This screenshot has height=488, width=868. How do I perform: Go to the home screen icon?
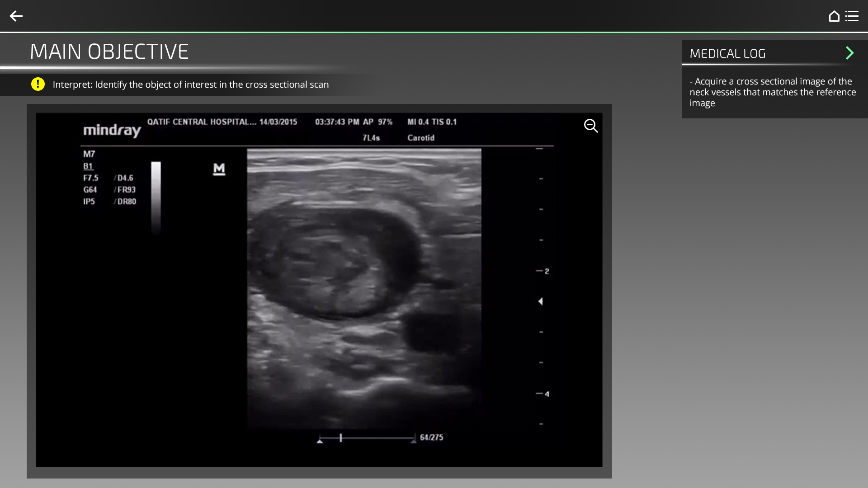834,16
